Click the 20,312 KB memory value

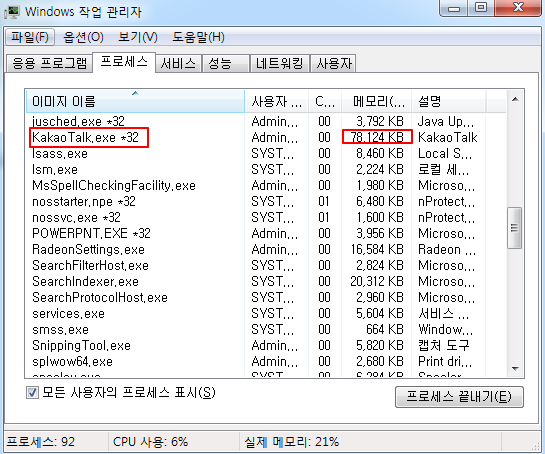(x=377, y=281)
